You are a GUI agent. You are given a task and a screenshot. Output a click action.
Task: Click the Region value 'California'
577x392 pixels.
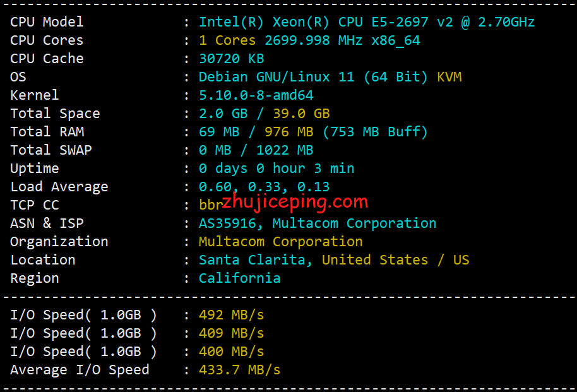(239, 278)
